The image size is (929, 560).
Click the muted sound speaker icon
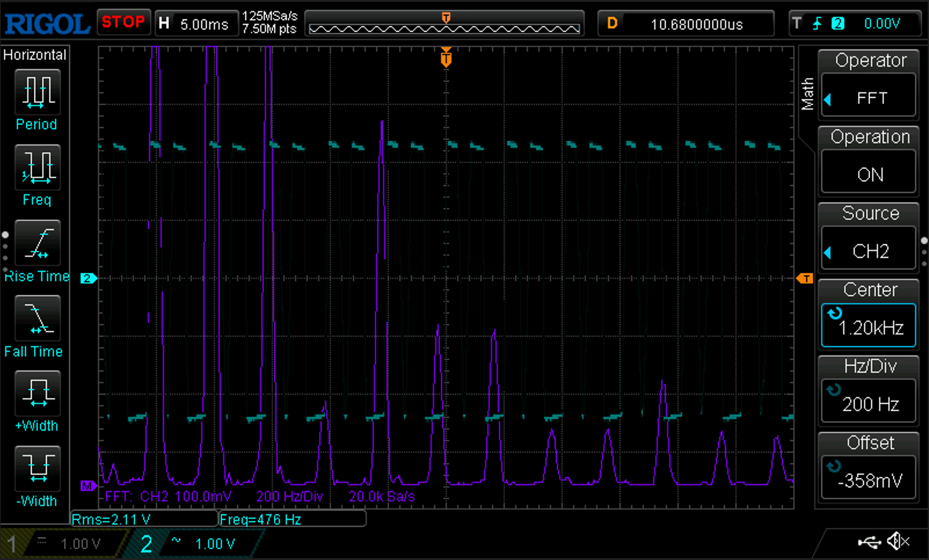pyautogui.click(x=898, y=541)
